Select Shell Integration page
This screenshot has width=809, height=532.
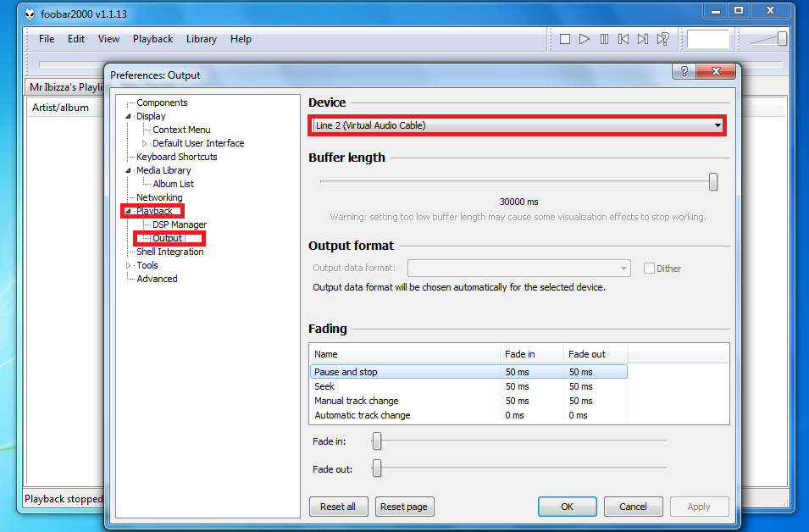click(170, 252)
